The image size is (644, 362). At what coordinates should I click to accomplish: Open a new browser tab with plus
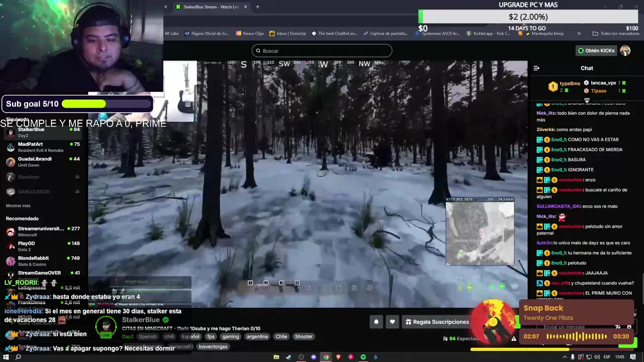(x=257, y=7)
